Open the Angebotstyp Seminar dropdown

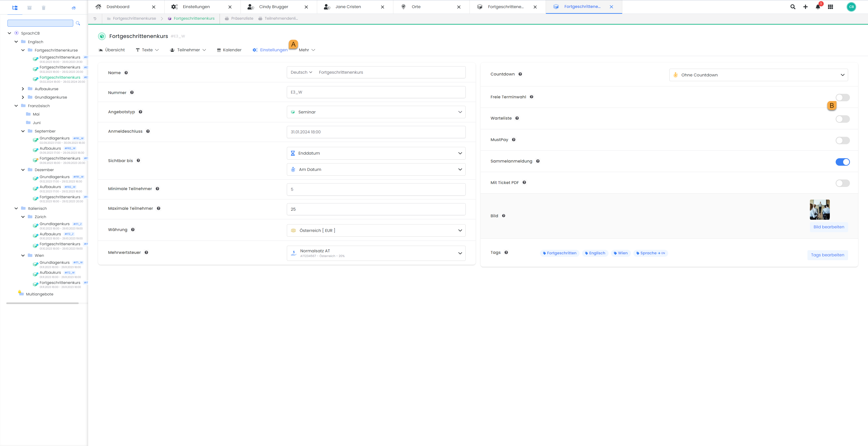point(376,112)
